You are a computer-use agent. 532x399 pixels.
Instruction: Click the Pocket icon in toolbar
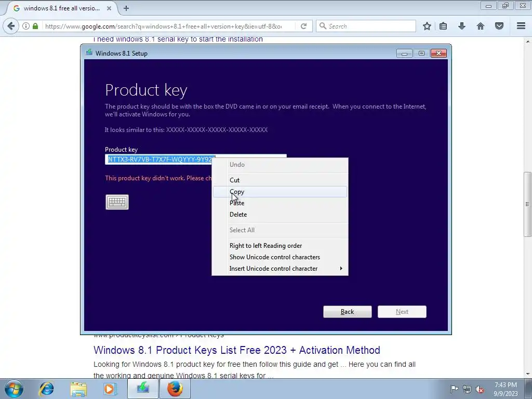pos(499,26)
